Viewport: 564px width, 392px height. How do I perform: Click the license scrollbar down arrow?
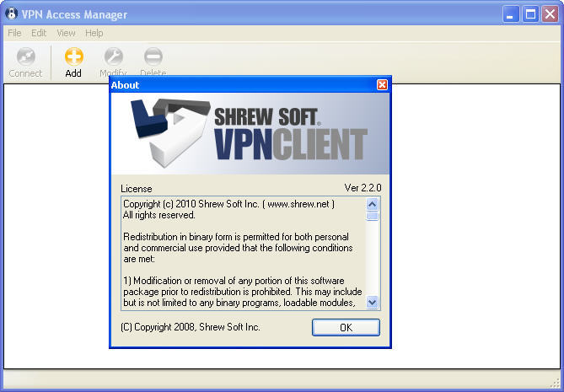point(373,302)
